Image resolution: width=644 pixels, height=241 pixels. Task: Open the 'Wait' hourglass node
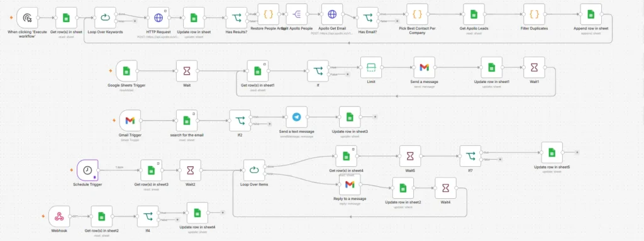tap(187, 71)
